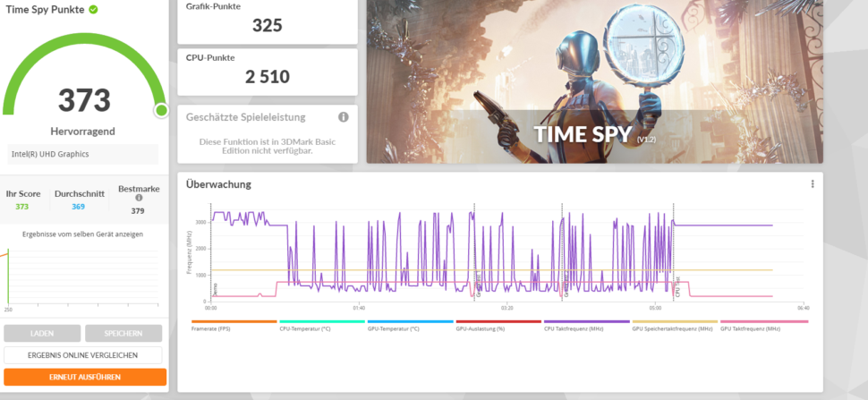Image resolution: width=868 pixels, height=400 pixels.
Task: Click the TIME SPY title text on image
Action: 583,134
